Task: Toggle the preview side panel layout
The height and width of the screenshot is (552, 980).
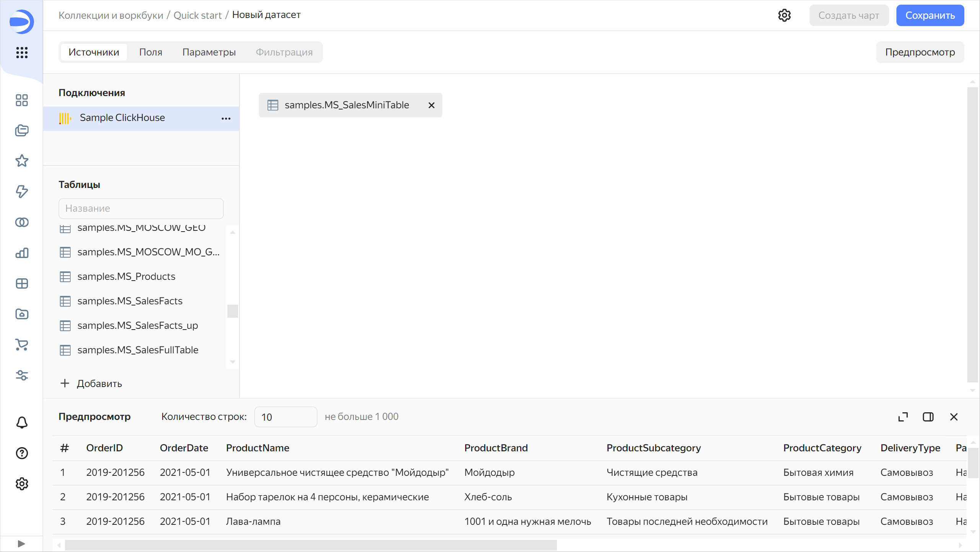Action: click(x=928, y=416)
